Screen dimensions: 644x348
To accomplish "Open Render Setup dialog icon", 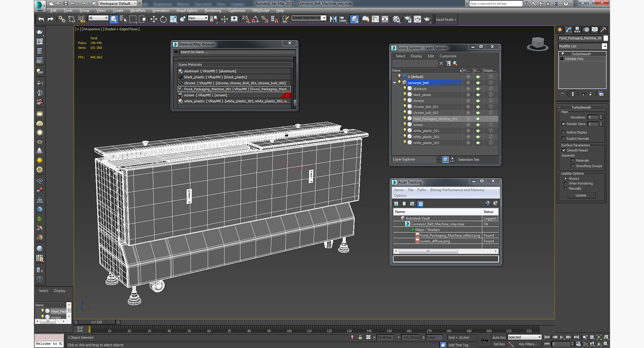I will pyautogui.click(x=408, y=19).
